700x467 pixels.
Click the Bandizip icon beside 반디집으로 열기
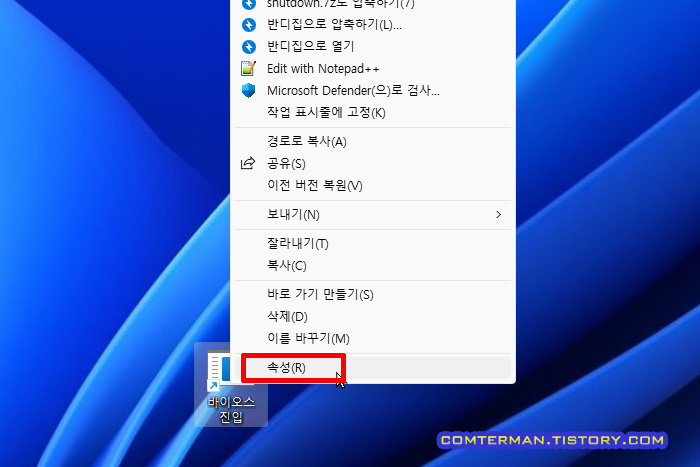(x=249, y=46)
